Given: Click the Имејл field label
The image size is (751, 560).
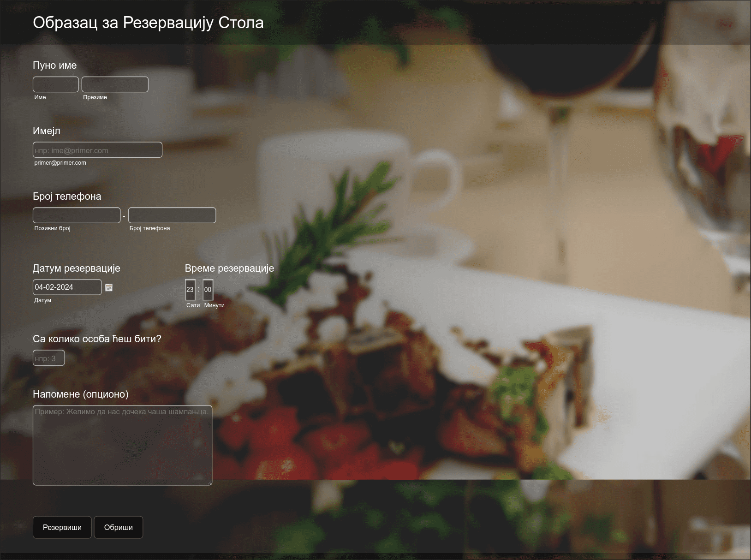Looking at the screenshot, I should pos(47,131).
